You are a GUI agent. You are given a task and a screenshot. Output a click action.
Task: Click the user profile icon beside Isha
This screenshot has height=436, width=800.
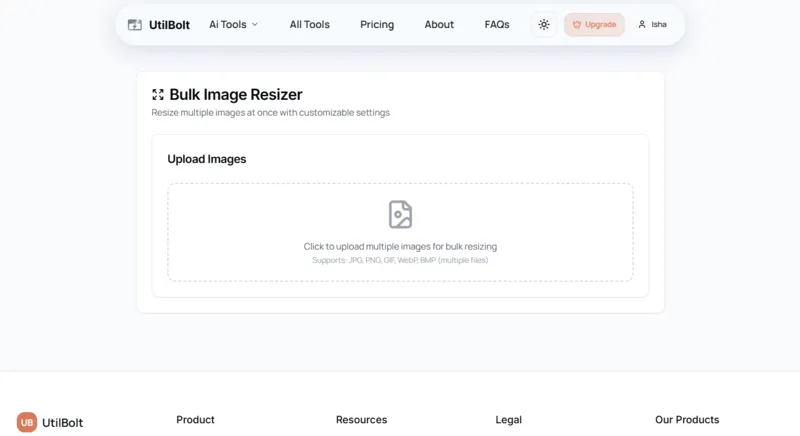[642, 24]
